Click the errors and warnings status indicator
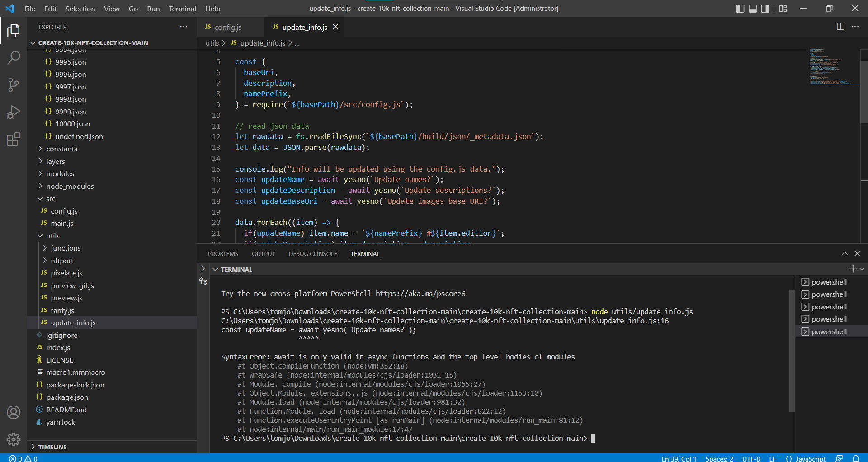This screenshot has height=462, width=868. coord(23,458)
